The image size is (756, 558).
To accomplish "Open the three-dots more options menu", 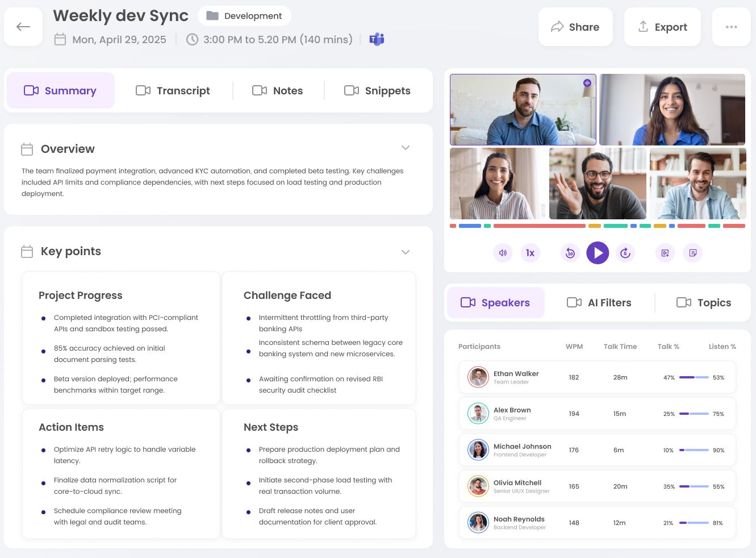I will pyautogui.click(x=731, y=27).
